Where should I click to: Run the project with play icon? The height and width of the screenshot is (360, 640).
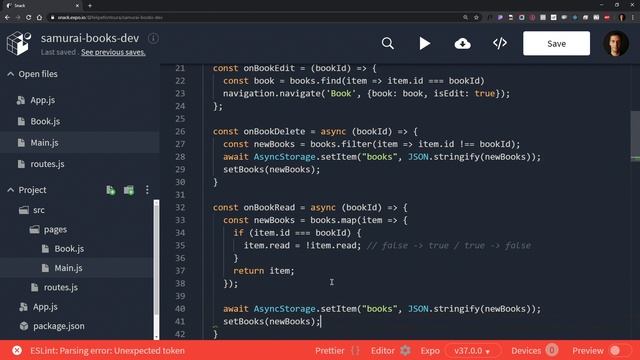[424, 43]
